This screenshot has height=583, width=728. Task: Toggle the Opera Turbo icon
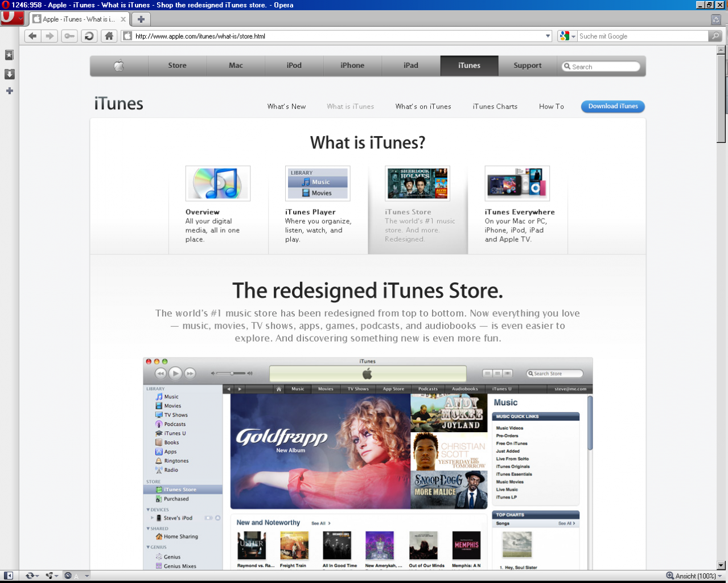68,576
